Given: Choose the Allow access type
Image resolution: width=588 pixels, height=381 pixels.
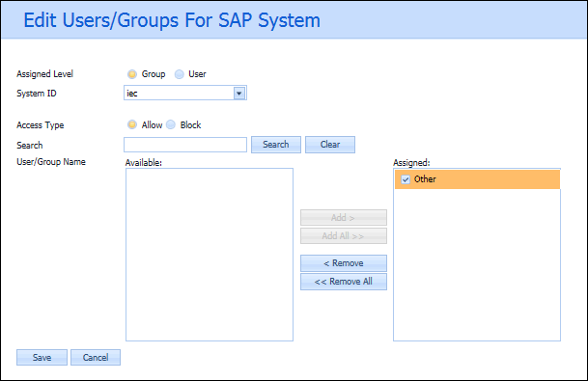Looking at the screenshot, I should [x=132, y=124].
